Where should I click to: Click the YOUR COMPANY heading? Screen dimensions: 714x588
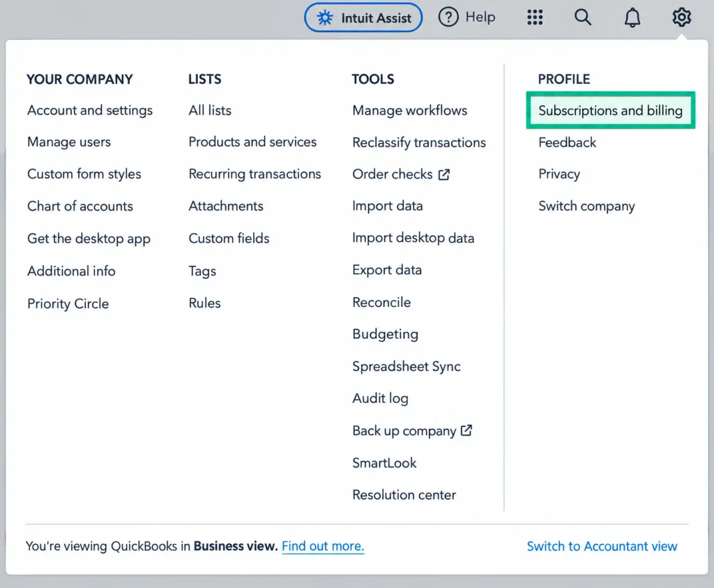click(x=79, y=80)
